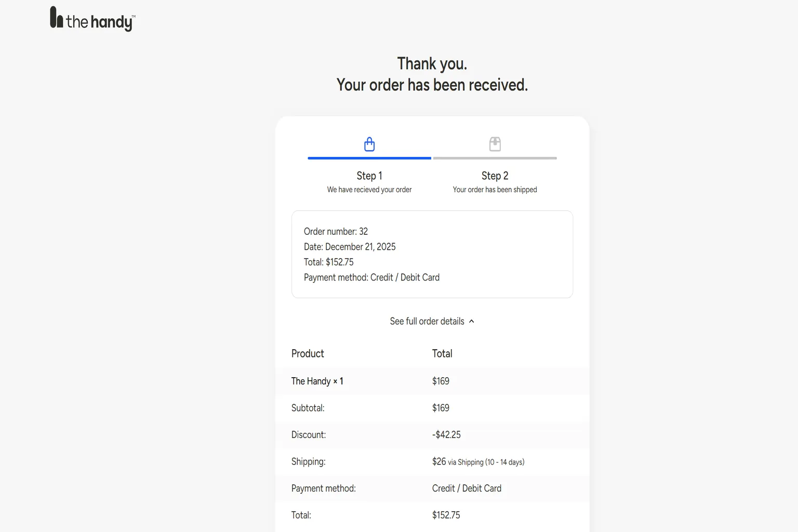Click 'the handy' brand wordmark

coord(101,21)
